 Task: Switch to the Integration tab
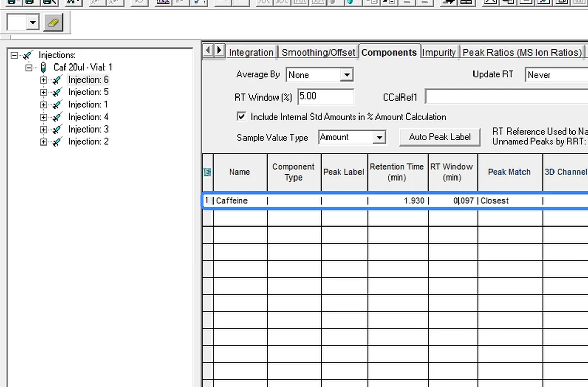pos(251,52)
